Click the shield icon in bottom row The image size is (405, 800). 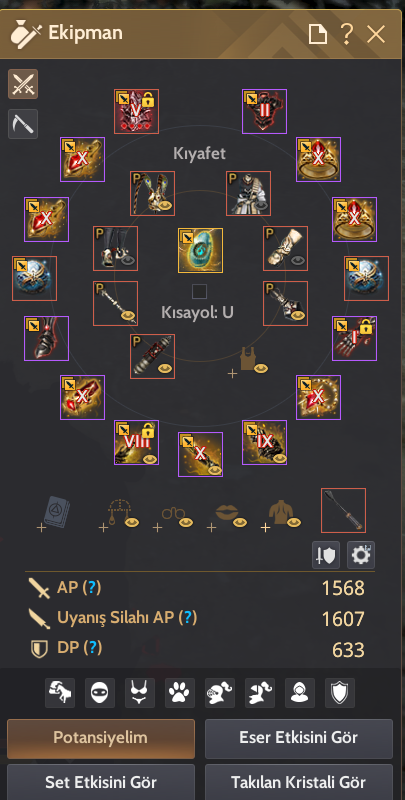click(340, 693)
